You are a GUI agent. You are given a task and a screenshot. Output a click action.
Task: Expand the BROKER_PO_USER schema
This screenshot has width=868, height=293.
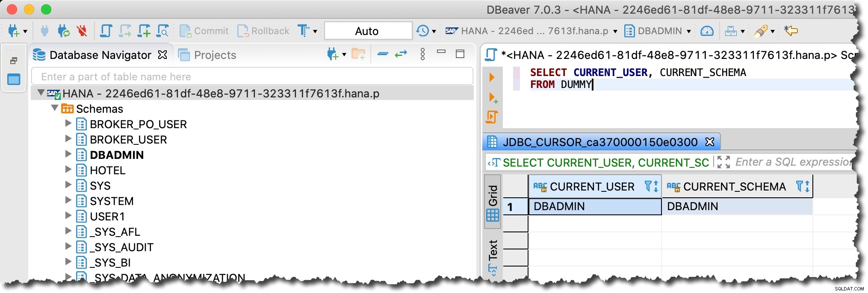tap(68, 123)
